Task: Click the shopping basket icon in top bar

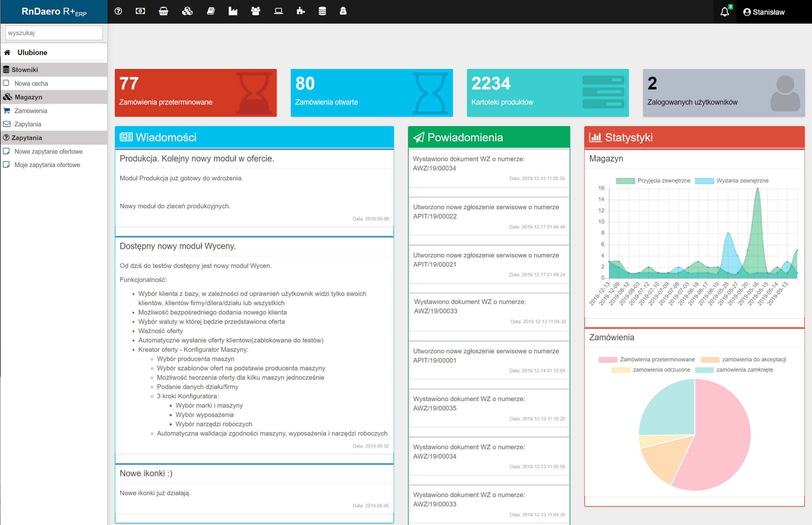Action: click(163, 11)
